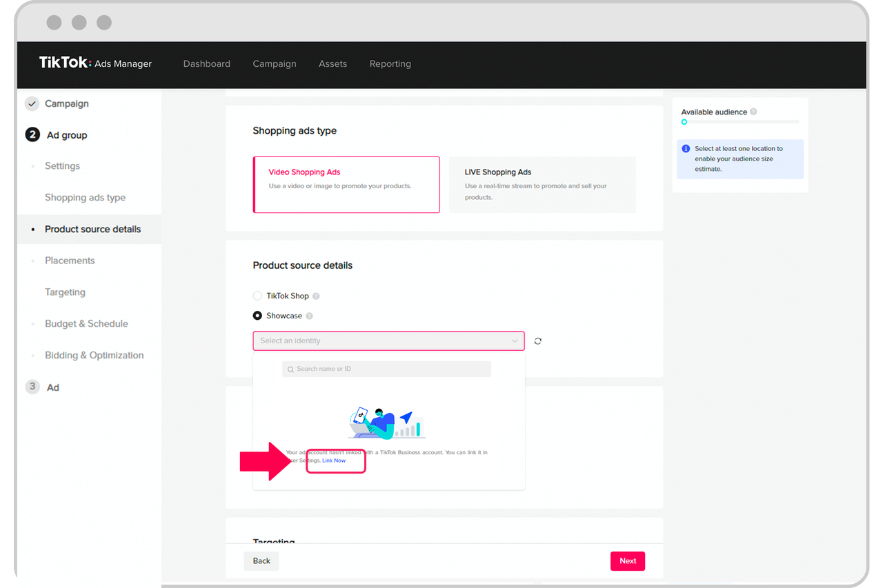Jump to Placements section in sidebar
The width and height of the screenshot is (883, 588).
(70, 261)
